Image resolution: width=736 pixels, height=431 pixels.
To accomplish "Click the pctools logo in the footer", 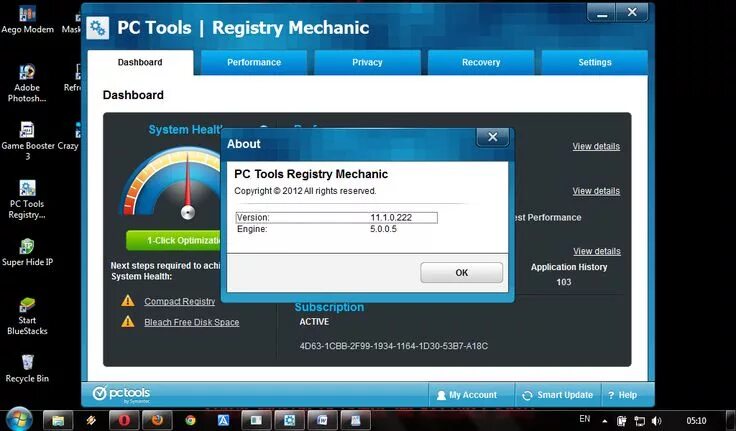I will pos(121,394).
